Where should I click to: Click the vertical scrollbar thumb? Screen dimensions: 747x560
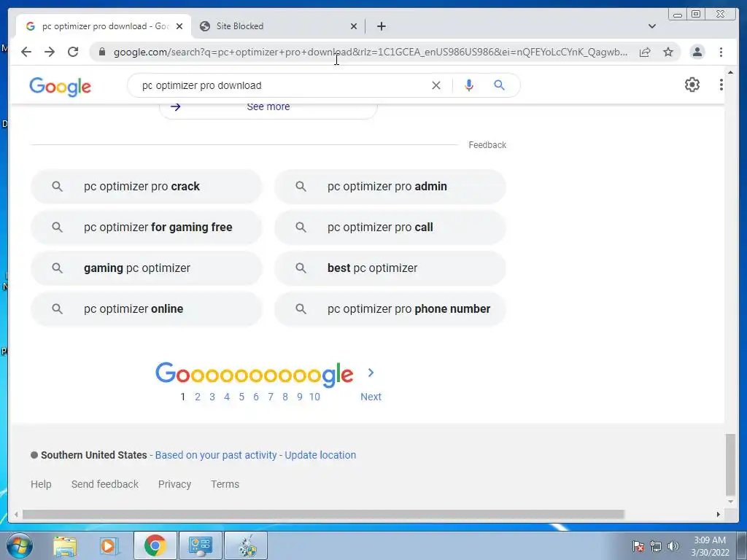(x=730, y=464)
